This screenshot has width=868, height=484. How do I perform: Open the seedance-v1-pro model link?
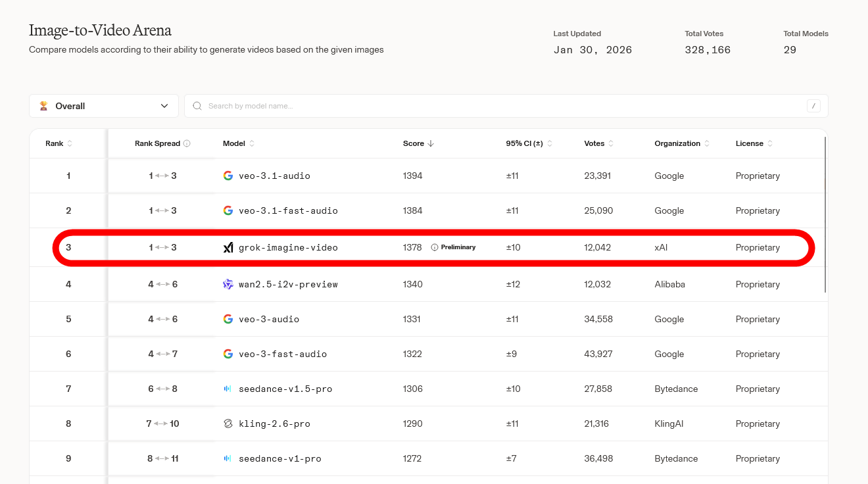click(x=279, y=459)
